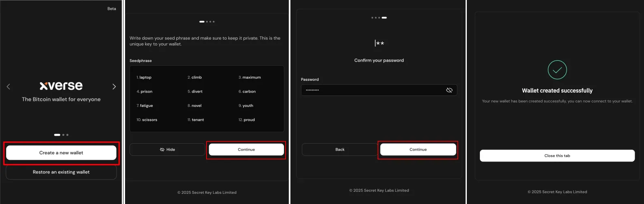Screen dimensions: 644x204
Task: Hide the seed phrase
Action: pyautogui.click(x=167, y=150)
